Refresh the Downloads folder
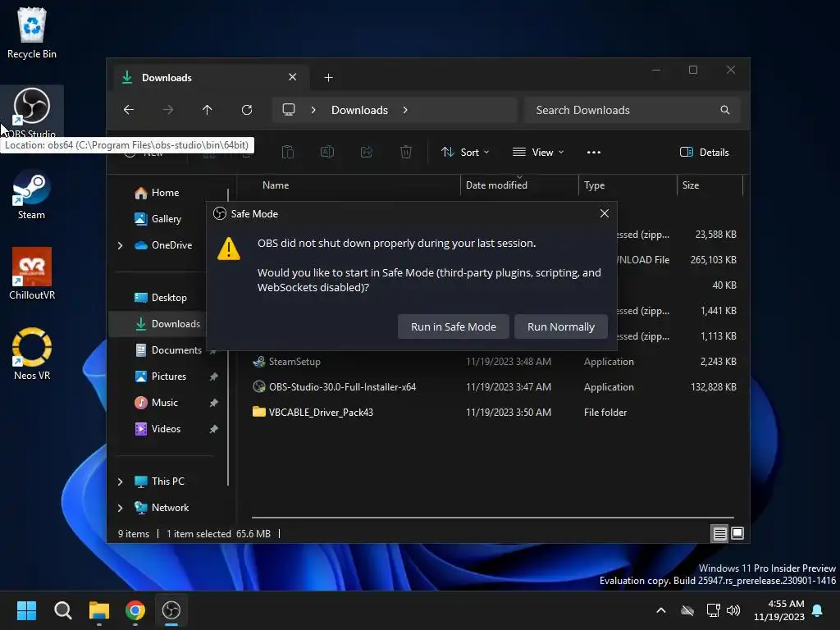The image size is (840, 630). pyautogui.click(x=246, y=110)
